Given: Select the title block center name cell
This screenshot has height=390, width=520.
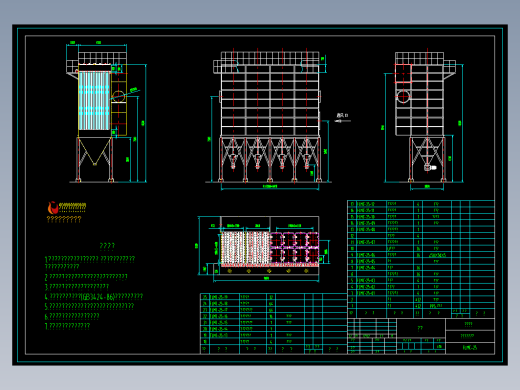Looking at the screenshot, I should [x=421, y=328].
